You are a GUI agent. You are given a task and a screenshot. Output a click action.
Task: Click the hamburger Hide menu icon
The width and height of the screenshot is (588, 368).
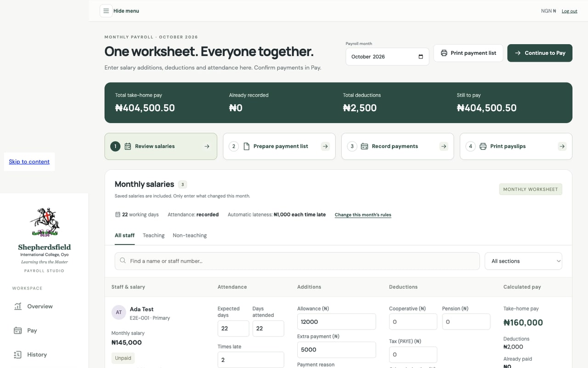(x=106, y=11)
